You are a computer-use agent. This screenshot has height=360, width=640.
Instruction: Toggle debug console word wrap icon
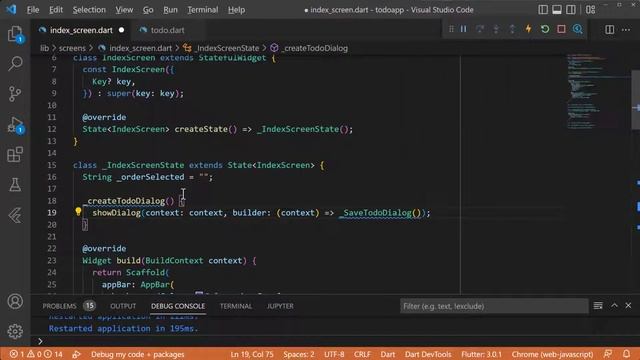click(x=598, y=306)
